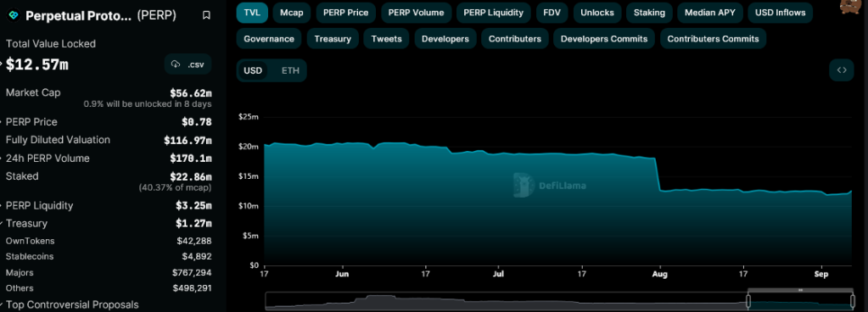Image resolution: width=868 pixels, height=312 pixels.
Task: Click the DefiLlama watermark logo on chart
Action: 524,185
